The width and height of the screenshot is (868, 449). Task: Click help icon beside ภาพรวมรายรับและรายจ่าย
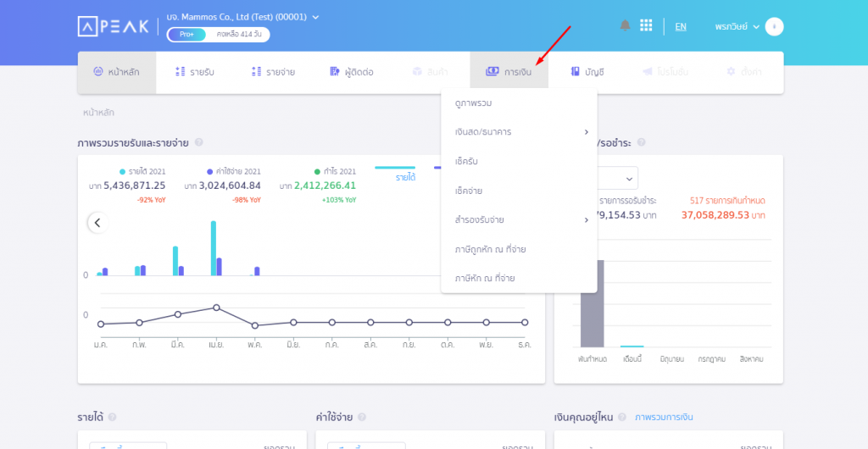click(198, 142)
